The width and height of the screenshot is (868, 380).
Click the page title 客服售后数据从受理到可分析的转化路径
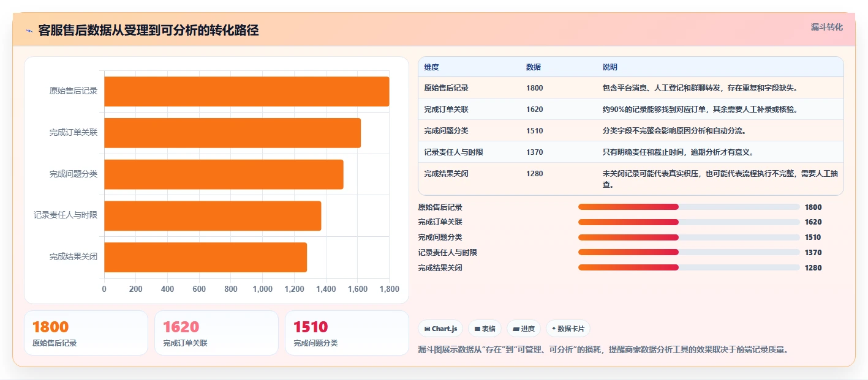(x=148, y=31)
